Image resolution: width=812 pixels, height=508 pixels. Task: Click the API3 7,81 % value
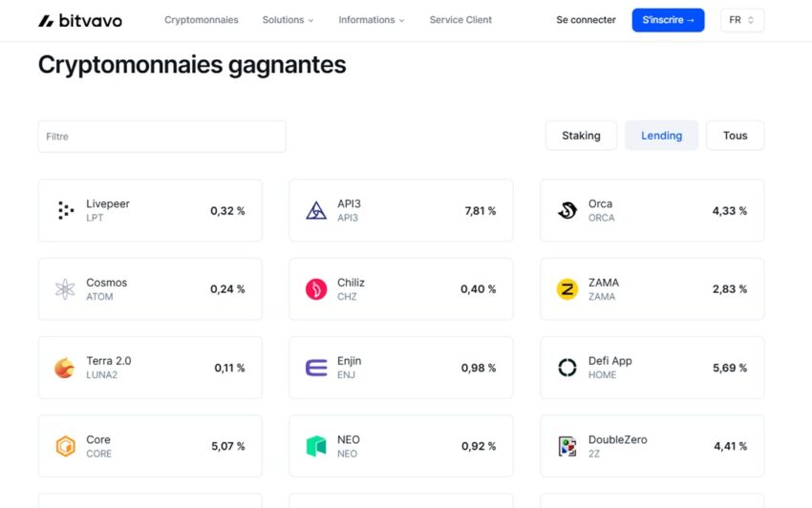point(481,211)
